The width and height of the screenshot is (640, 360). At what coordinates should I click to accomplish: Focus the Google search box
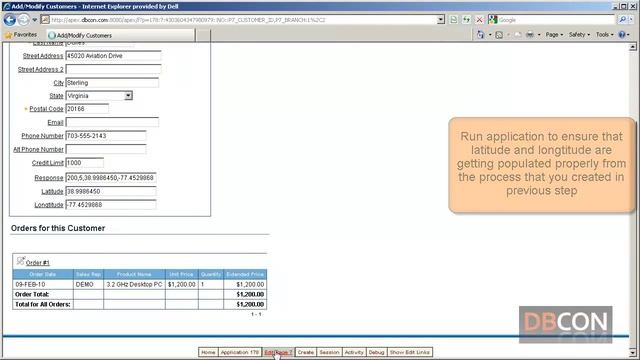[x=555, y=20]
